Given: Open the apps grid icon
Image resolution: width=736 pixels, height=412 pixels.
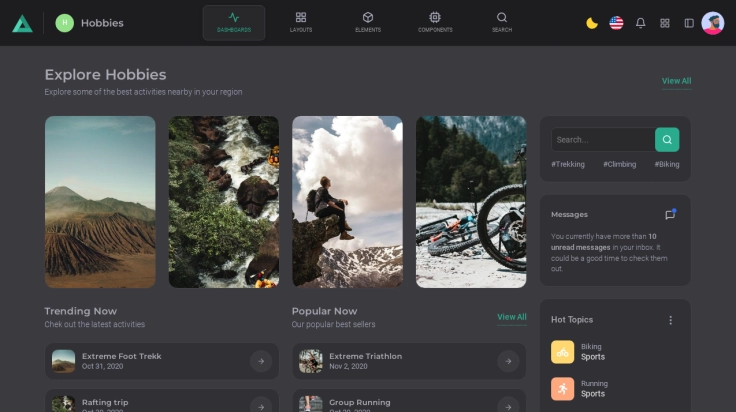Looking at the screenshot, I should pyautogui.click(x=665, y=23).
